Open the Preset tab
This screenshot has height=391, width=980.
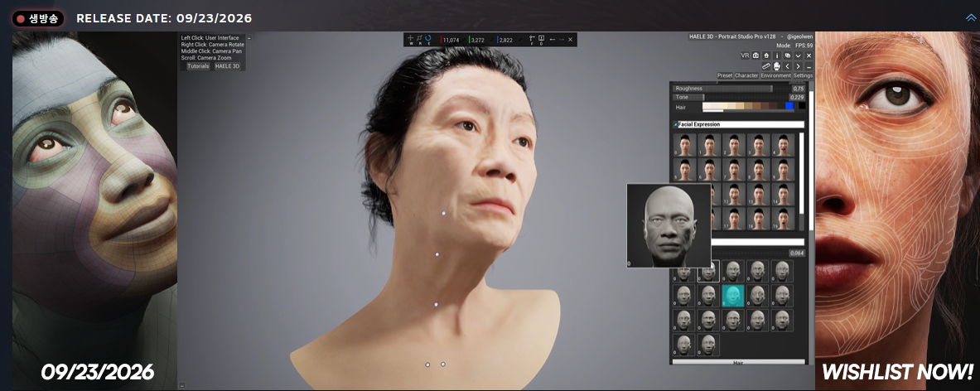(x=725, y=75)
